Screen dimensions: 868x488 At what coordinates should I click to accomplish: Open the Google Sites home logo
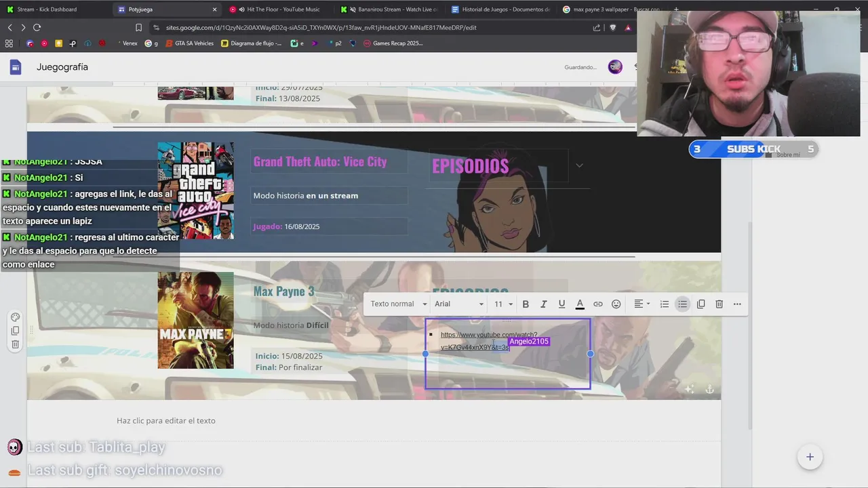(x=15, y=67)
